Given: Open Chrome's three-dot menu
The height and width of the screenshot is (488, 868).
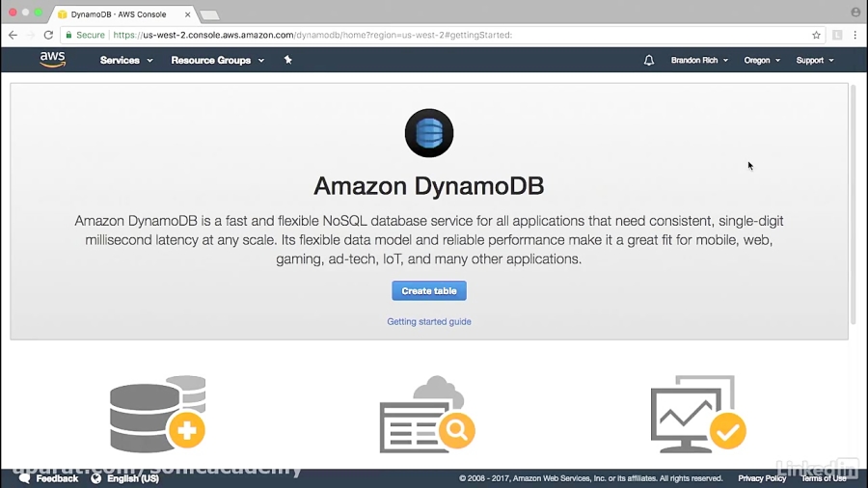Looking at the screenshot, I should coord(855,35).
